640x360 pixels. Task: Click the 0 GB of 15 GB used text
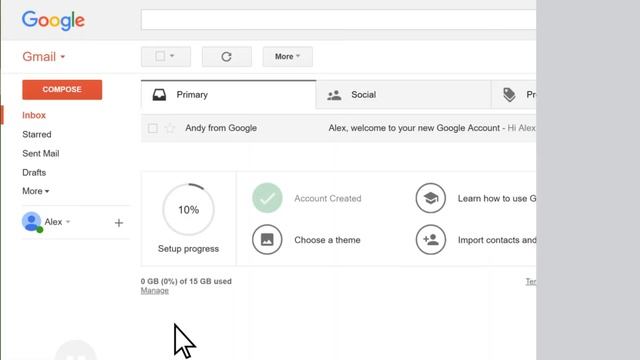(x=186, y=281)
